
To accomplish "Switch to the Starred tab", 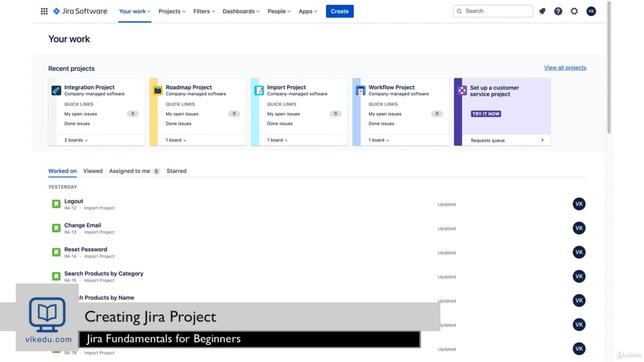I will coord(177,171).
